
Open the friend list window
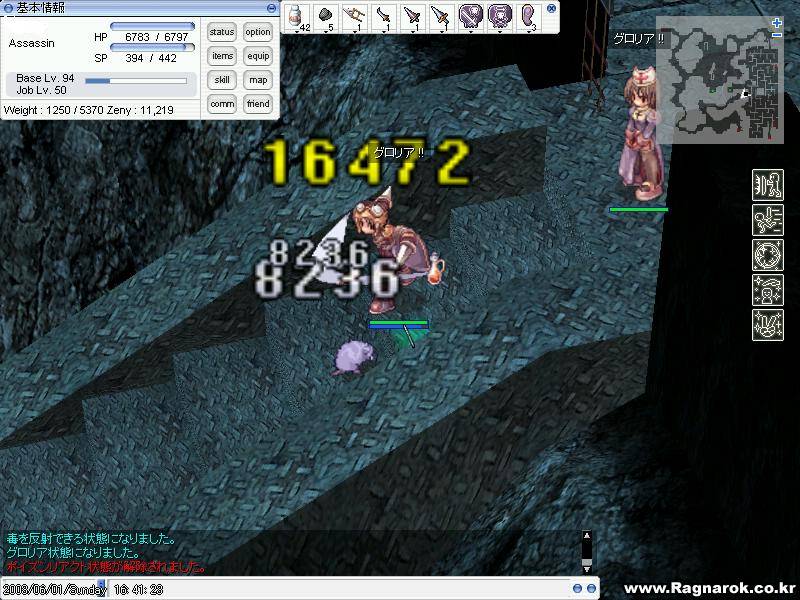[258, 104]
